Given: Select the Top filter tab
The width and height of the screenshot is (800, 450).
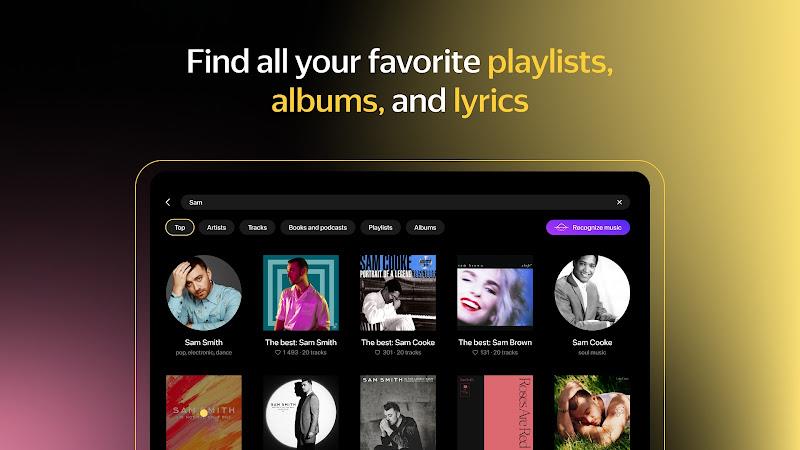Looking at the screenshot, I should point(180,228).
